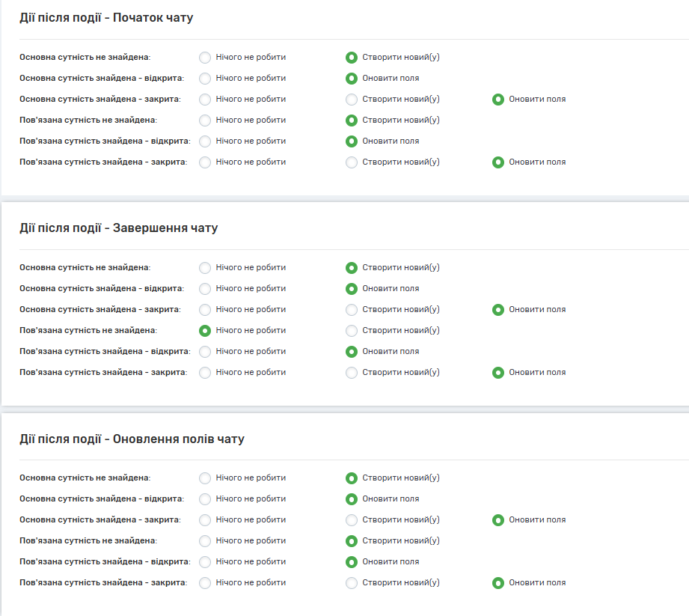Оновлення полів чату: 'Створити новий(у)' for unfound related entity
The image size is (689, 616).
(352, 541)
